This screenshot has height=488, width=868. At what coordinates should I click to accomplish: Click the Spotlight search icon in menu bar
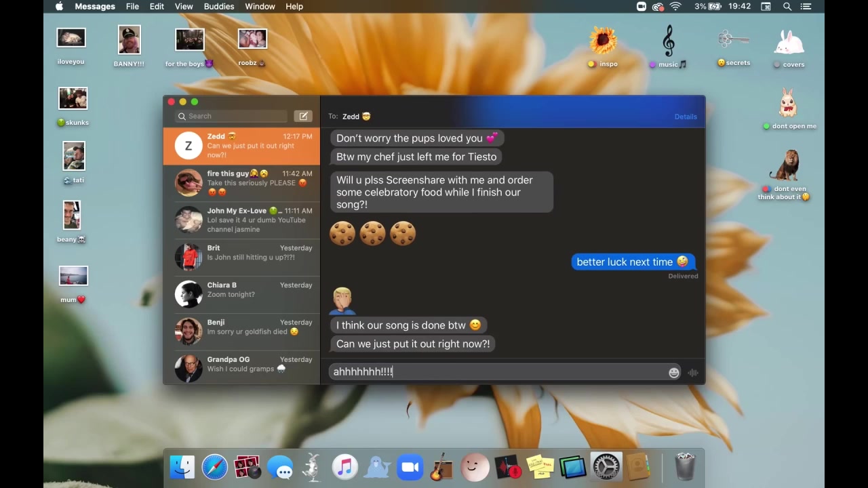coord(787,6)
